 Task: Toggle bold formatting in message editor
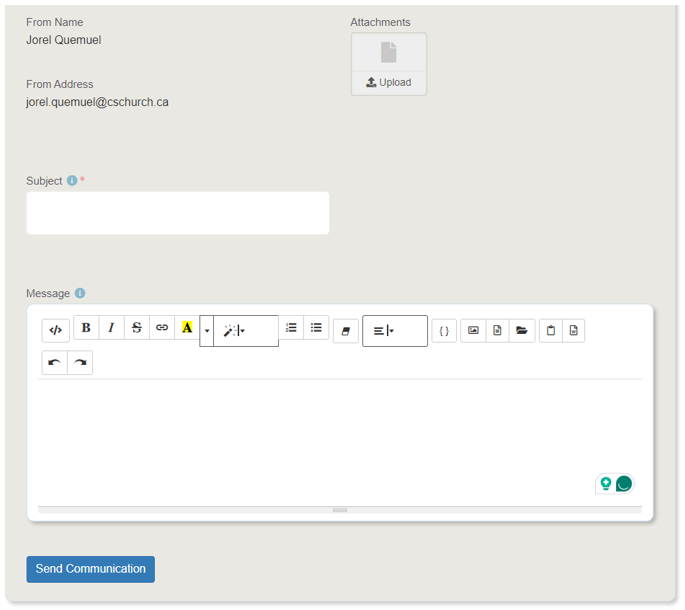coord(86,328)
